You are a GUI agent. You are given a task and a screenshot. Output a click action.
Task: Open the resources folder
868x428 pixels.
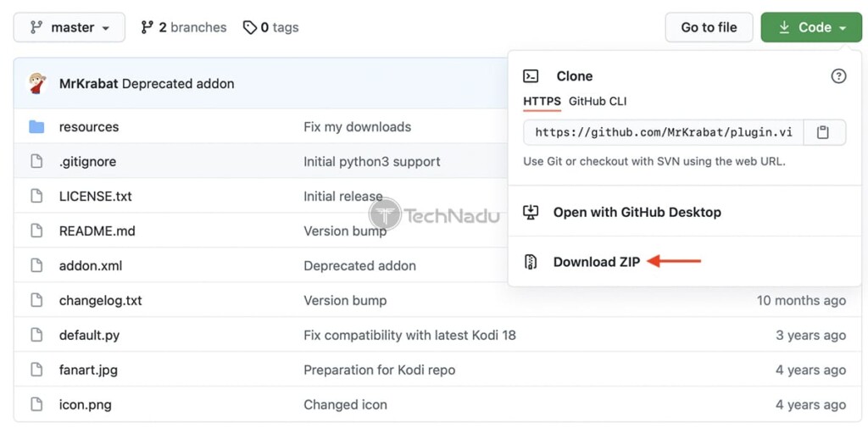coord(88,127)
